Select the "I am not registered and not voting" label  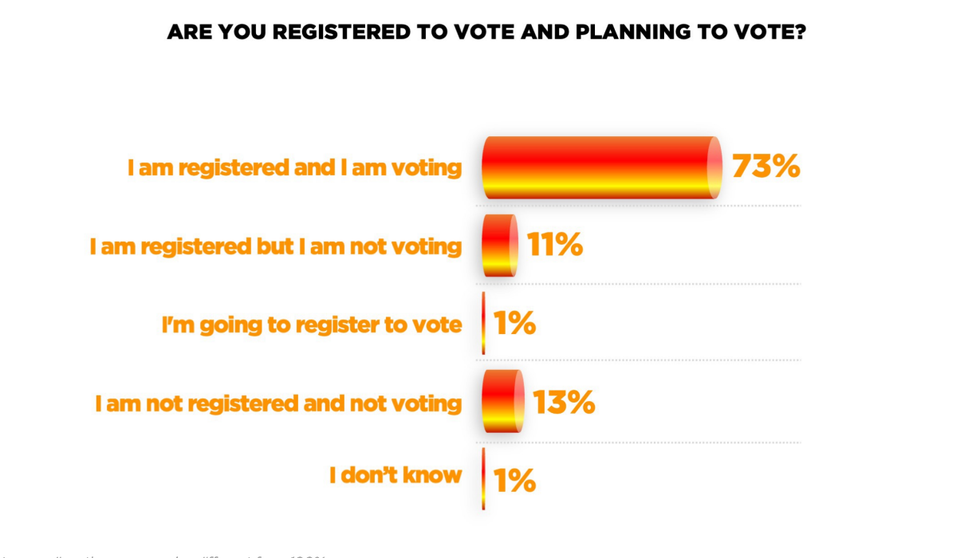pos(278,403)
